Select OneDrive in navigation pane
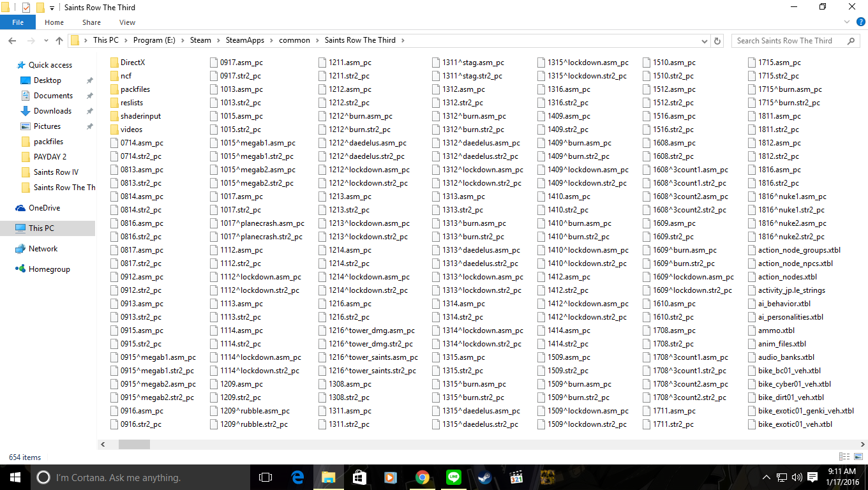The image size is (868, 490). (x=44, y=208)
